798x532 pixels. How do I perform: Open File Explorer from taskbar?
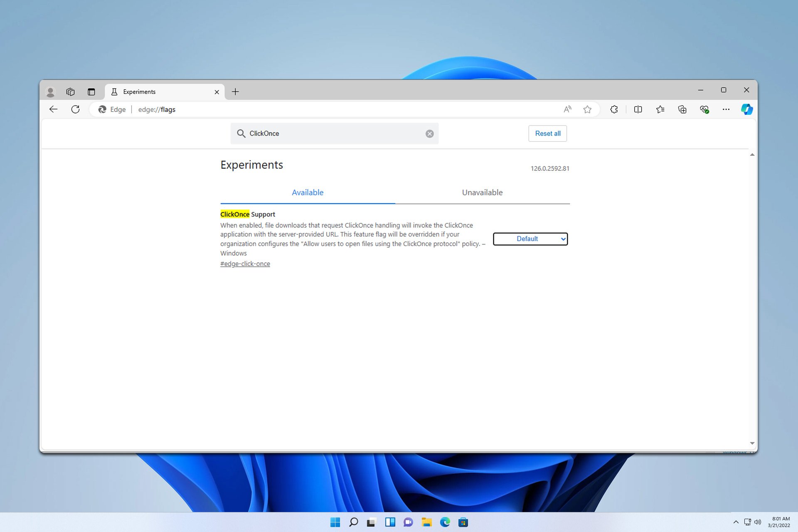426,522
